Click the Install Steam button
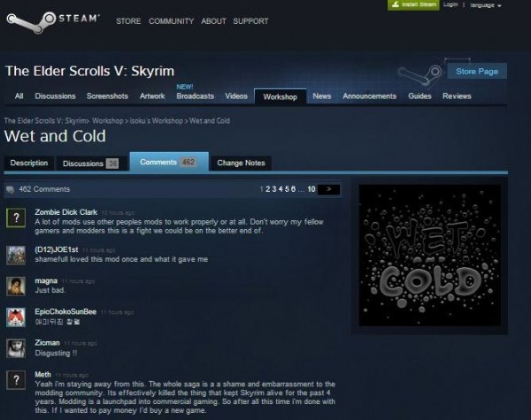Screen dimensions: 531x420 pyautogui.click(x=413, y=4)
